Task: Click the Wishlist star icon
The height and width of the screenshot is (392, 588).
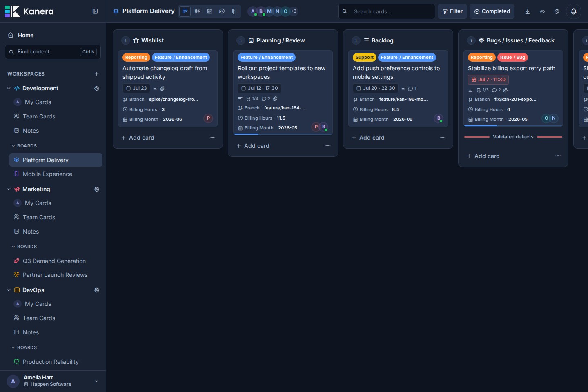Action: tap(136, 40)
